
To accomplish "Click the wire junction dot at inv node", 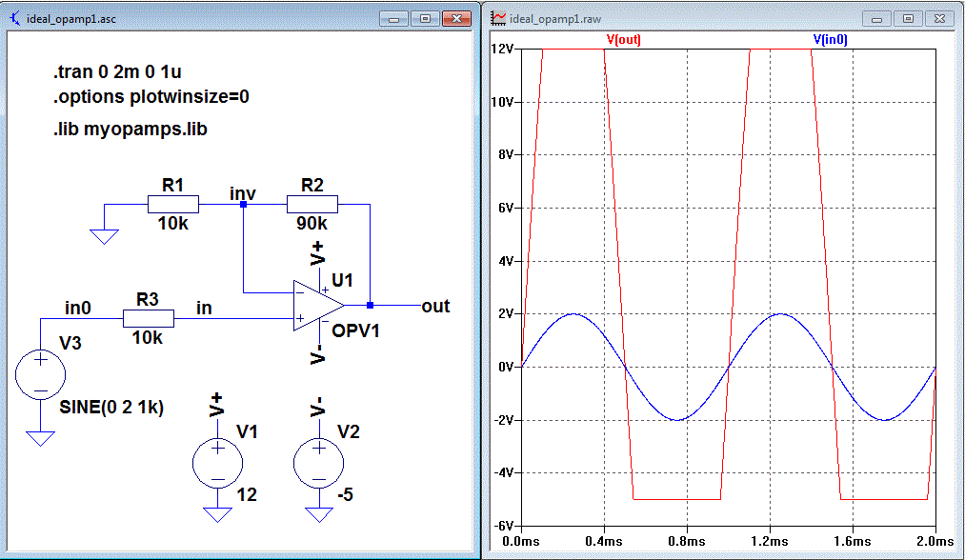I will coord(244,205).
